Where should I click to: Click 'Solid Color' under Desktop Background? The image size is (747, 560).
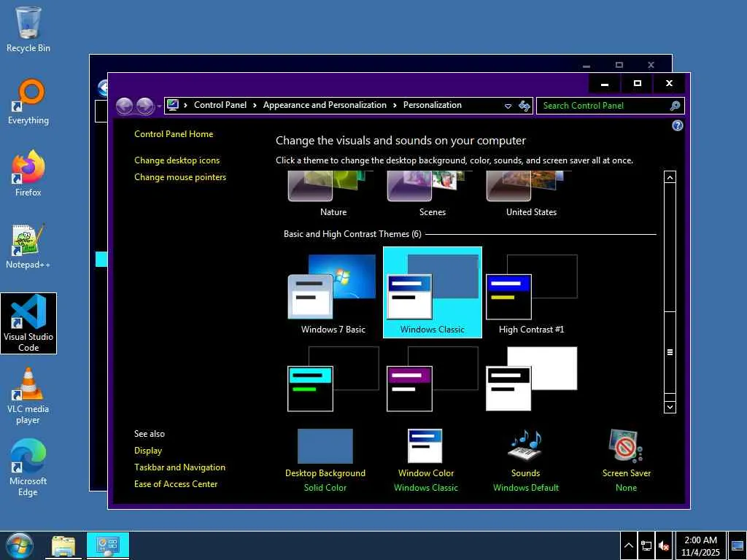(x=325, y=488)
